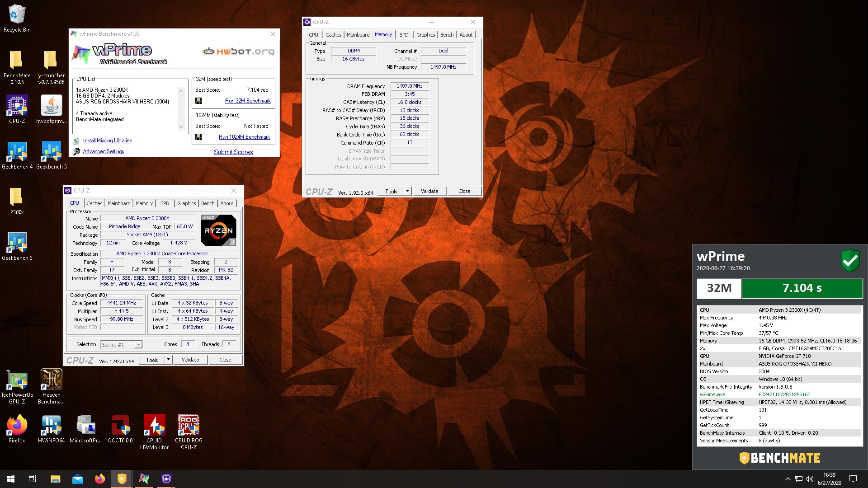868x488 pixels.
Task: Open the y-cruncher v0.7.8.9506 folder icon
Action: (51, 67)
